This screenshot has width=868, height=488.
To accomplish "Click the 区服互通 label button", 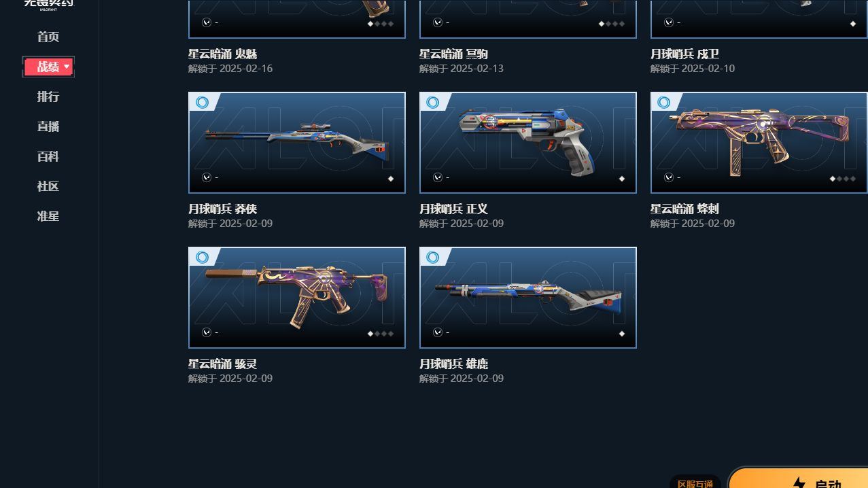I will [x=695, y=483].
